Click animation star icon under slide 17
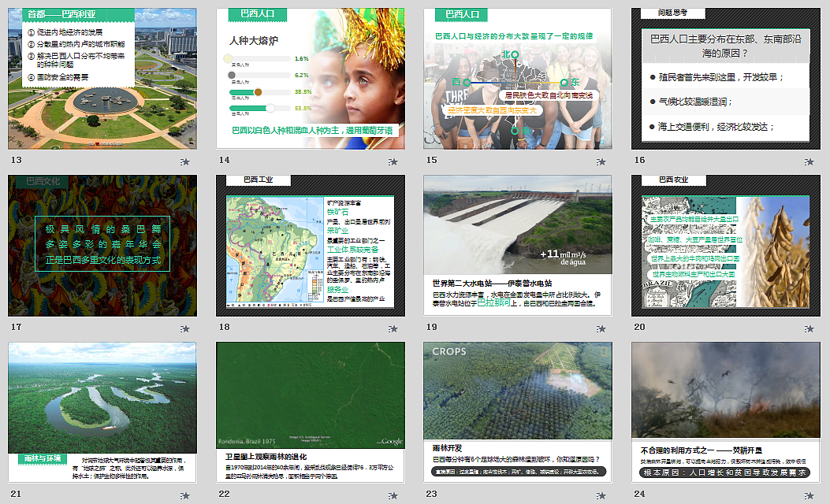830x504 pixels. tap(184, 329)
